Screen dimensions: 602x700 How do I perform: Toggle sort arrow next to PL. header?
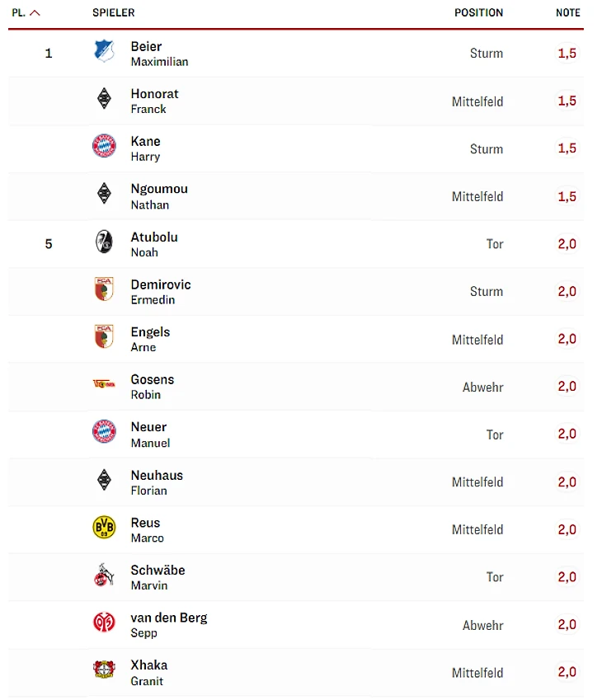(x=35, y=13)
